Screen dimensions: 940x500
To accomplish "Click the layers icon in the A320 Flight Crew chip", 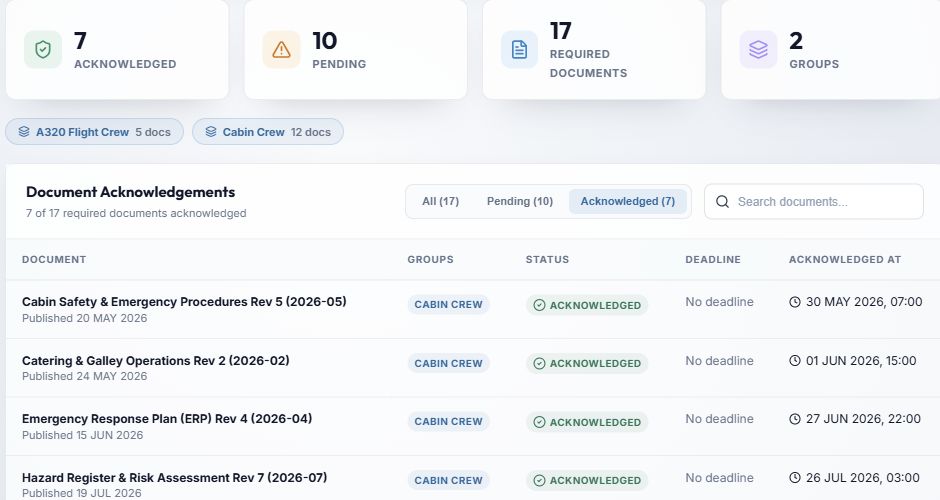I will click(24, 132).
